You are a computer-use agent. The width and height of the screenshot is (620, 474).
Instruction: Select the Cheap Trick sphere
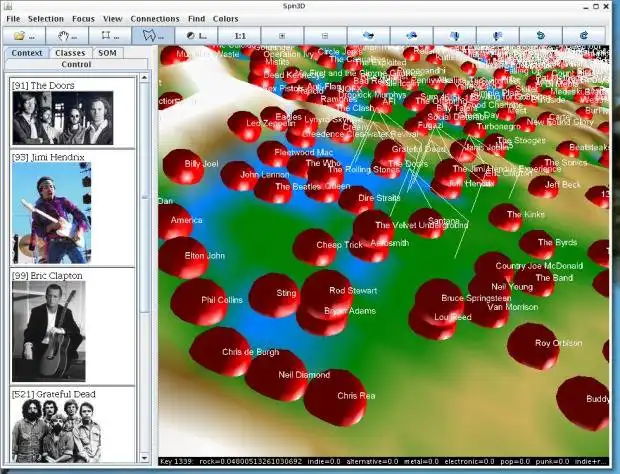(315, 247)
